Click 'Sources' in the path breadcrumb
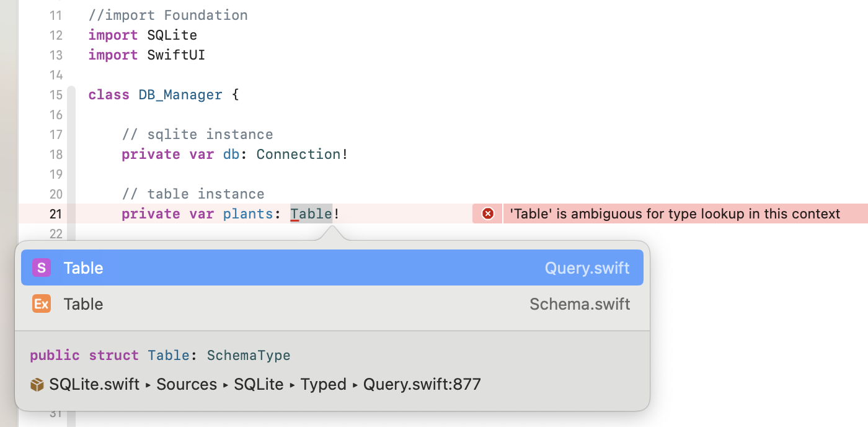The height and width of the screenshot is (427, 868). [x=187, y=384]
